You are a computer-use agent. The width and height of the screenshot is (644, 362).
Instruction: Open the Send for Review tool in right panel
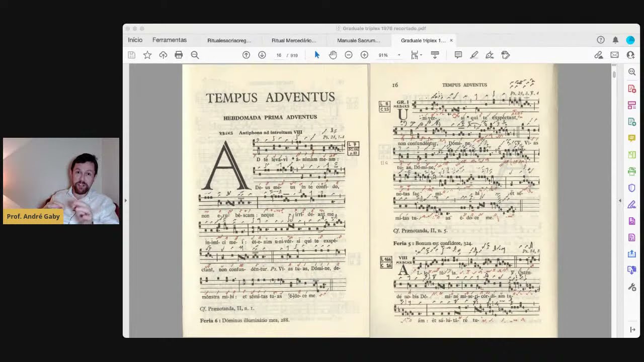[x=632, y=254]
